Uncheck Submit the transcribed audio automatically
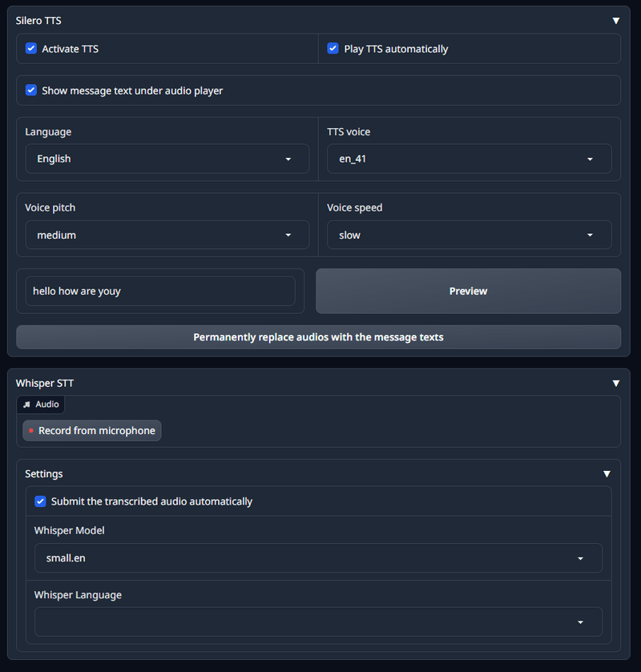The image size is (641, 672). [x=40, y=501]
